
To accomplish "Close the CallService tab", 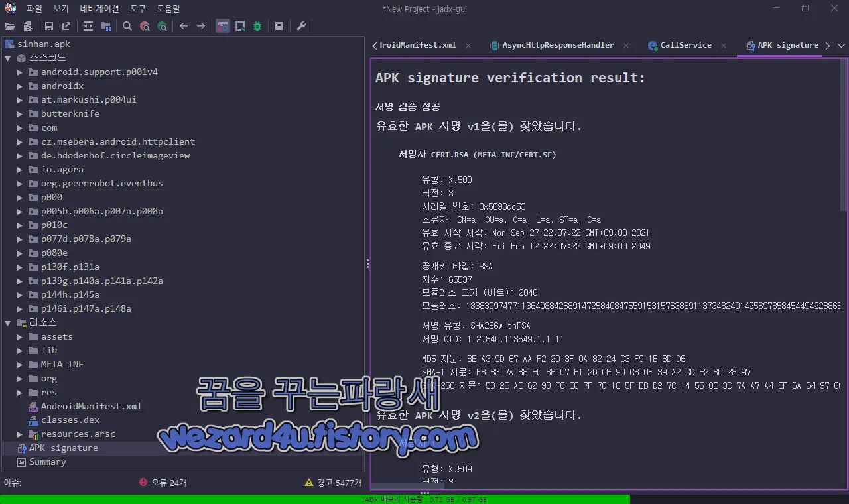I will 724,46.
